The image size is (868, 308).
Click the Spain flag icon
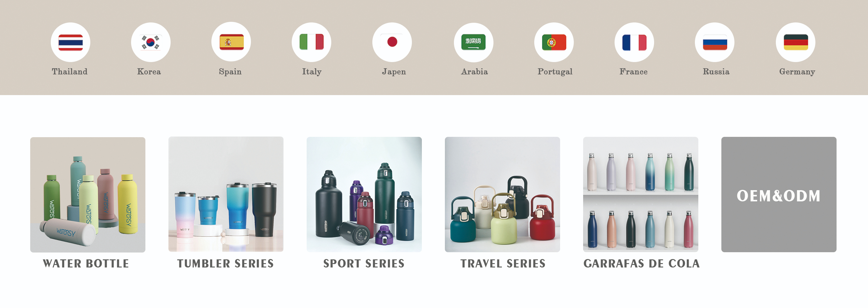coord(231,42)
